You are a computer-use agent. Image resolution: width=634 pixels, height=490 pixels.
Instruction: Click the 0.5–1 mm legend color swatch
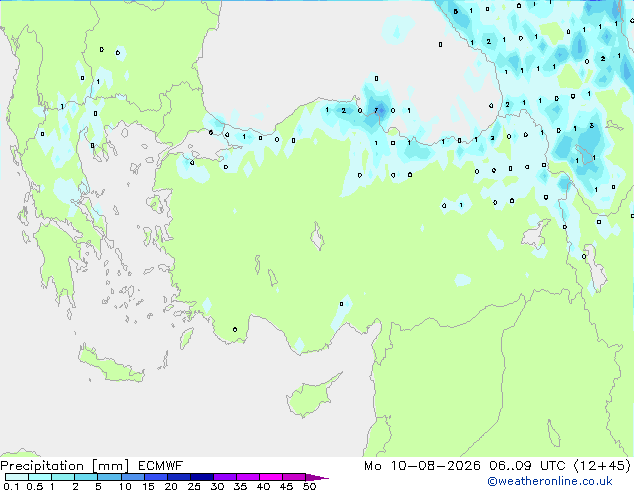pos(40,477)
